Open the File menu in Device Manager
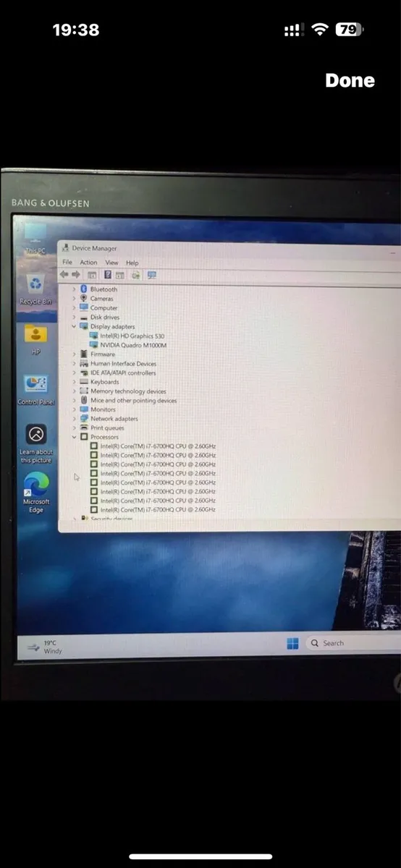This screenshot has width=401, height=868. (67, 263)
